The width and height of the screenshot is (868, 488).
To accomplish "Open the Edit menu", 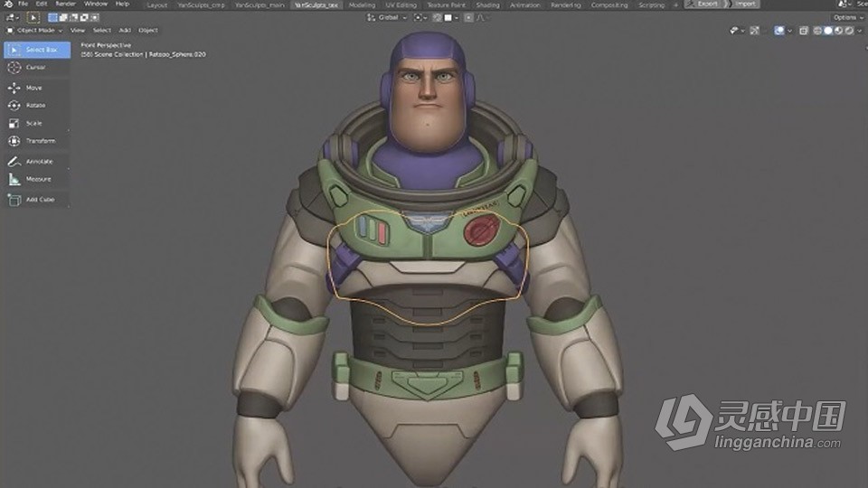I will point(42,4).
